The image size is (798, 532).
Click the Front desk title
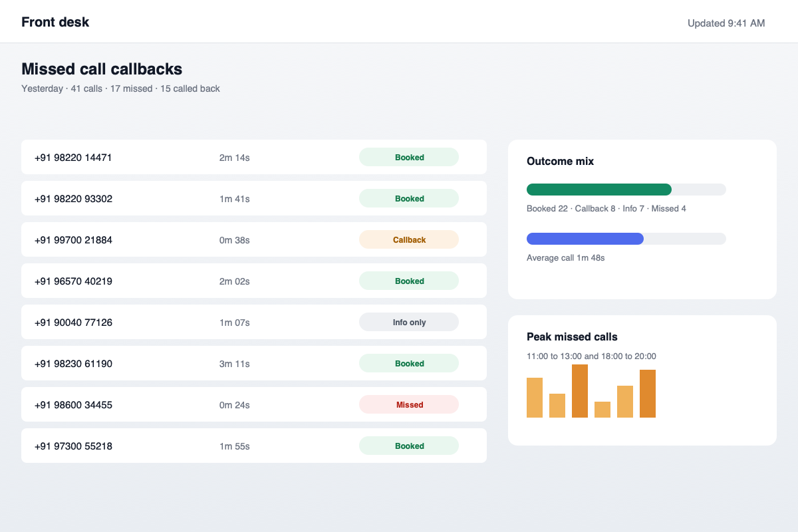point(55,22)
